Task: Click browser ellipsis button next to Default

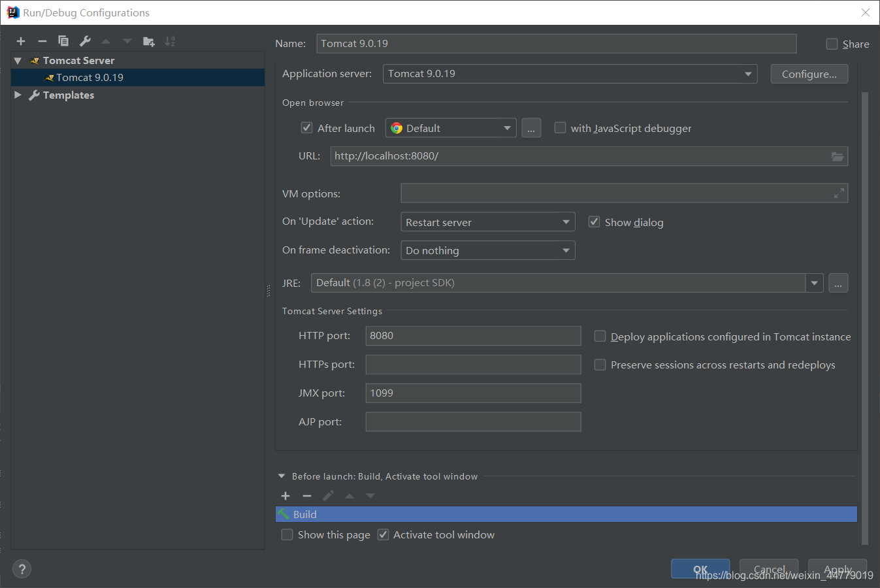Action: pyautogui.click(x=531, y=128)
